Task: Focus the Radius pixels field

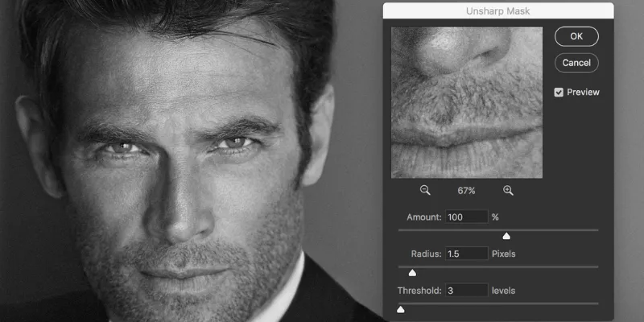Action: (466, 254)
